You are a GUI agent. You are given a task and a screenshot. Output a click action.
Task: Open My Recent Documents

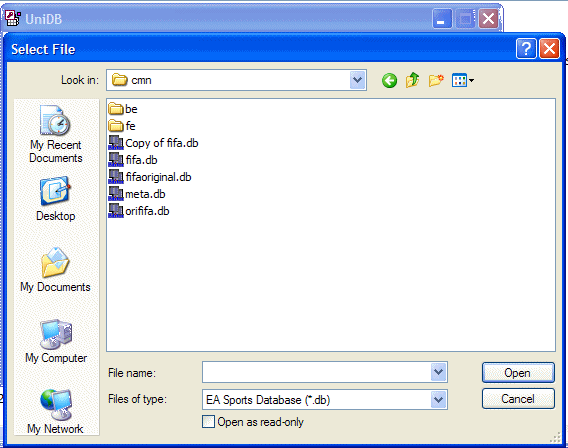(56, 134)
